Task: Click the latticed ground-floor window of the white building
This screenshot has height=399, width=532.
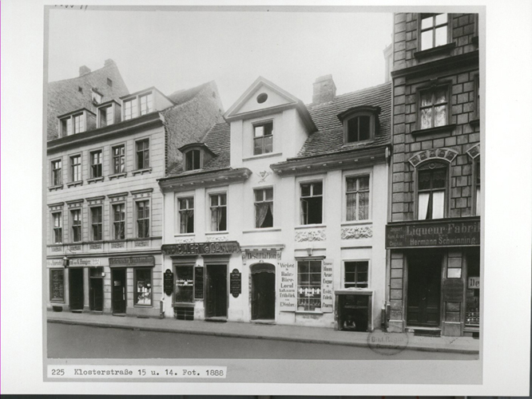Action: pos(309,285)
